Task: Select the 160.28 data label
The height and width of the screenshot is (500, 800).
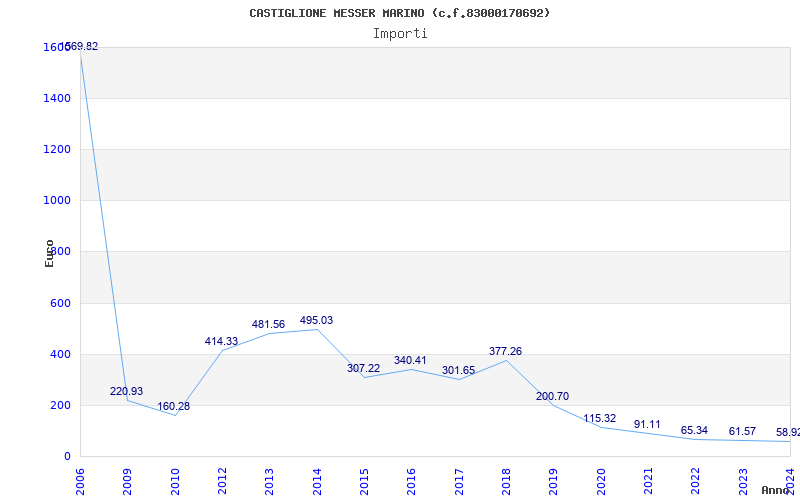Action: (x=173, y=407)
